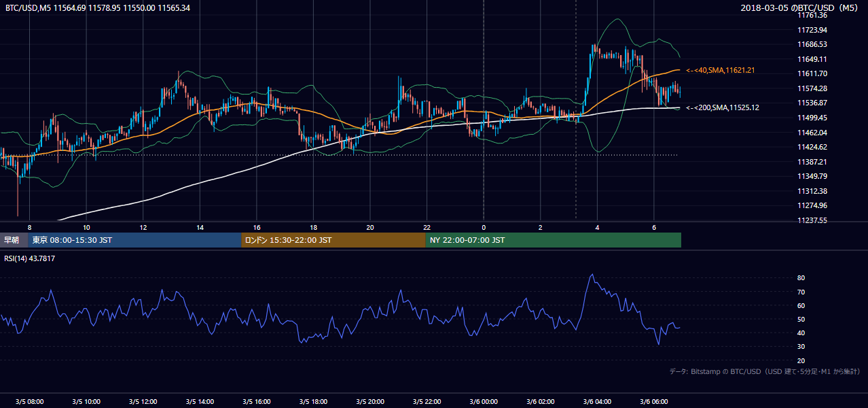This screenshot has width=868, height=408.
Task: Click the 3/5 12:00 time label
Action: [143, 402]
